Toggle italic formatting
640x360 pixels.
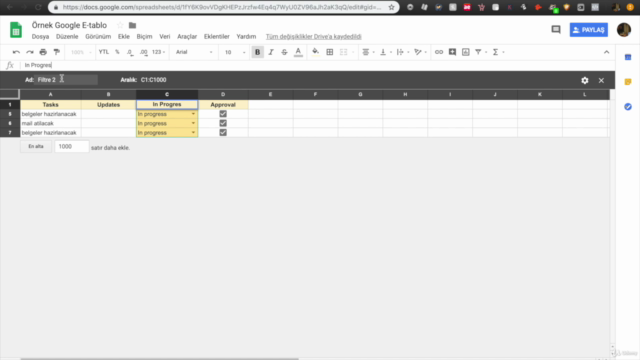pyautogui.click(x=271, y=52)
